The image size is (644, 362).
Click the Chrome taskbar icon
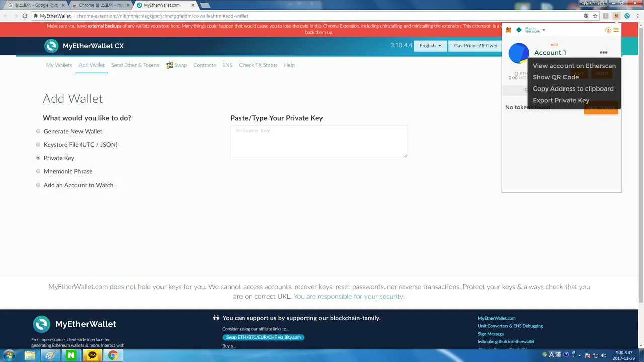point(113,355)
